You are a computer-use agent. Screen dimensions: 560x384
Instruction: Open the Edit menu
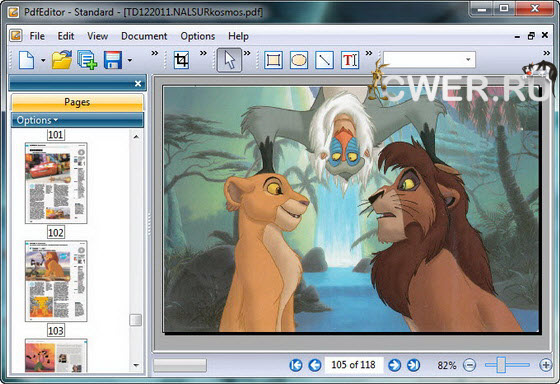pyautogui.click(x=66, y=36)
